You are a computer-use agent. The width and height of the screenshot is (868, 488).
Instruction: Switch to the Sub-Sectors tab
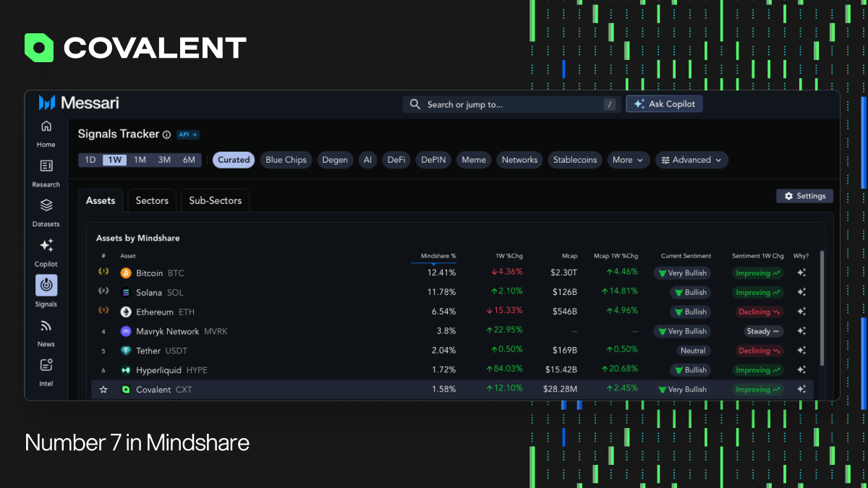click(216, 200)
